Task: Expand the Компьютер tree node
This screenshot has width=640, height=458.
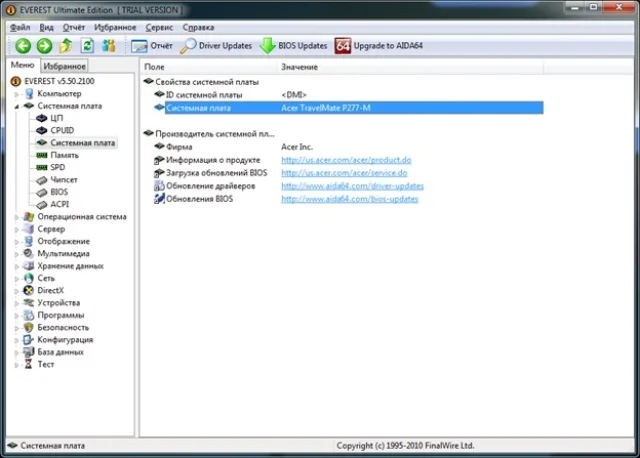Action: (x=17, y=94)
